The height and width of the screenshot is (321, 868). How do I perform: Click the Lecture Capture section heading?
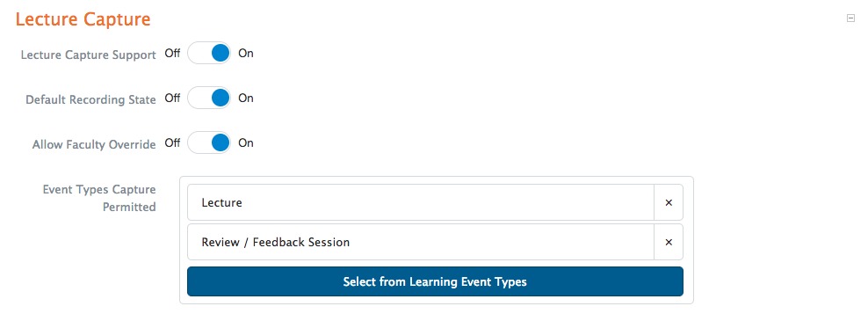(x=83, y=19)
